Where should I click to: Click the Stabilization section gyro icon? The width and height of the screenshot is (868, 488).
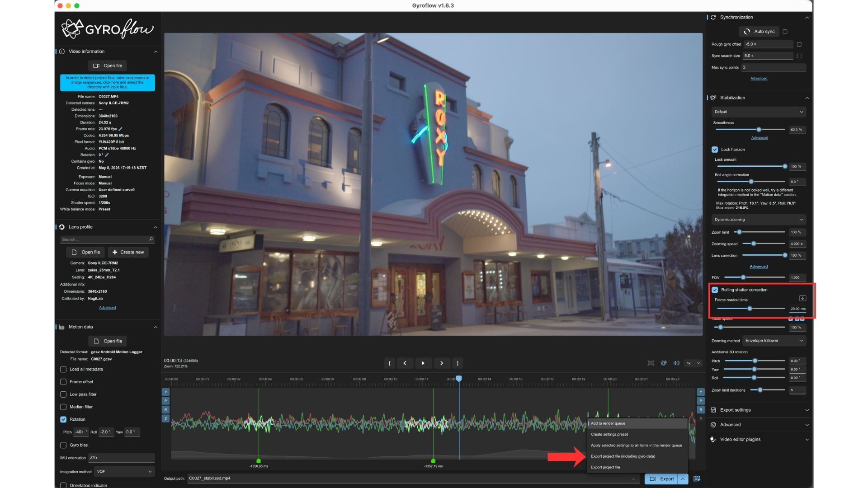[x=713, y=98]
